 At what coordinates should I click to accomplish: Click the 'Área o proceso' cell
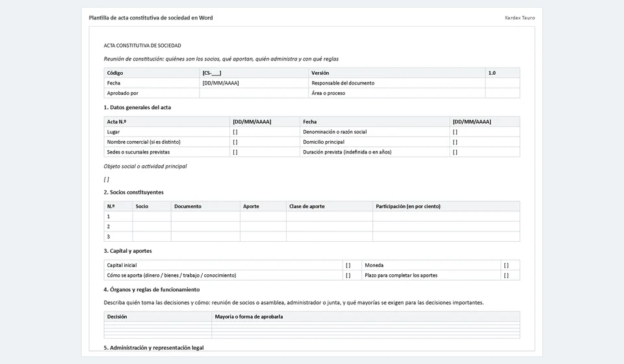click(x=396, y=93)
